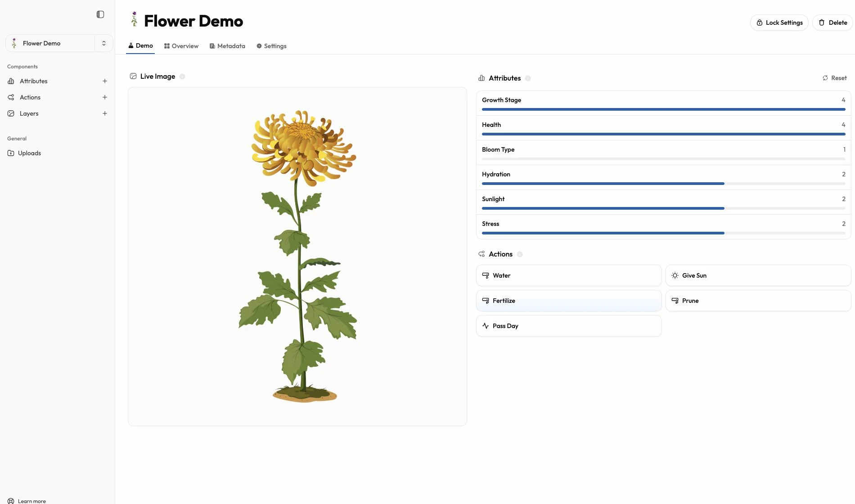Click the General section label
Image resolution: width=855 pixels, height=504 pixels.
point(17,139)
